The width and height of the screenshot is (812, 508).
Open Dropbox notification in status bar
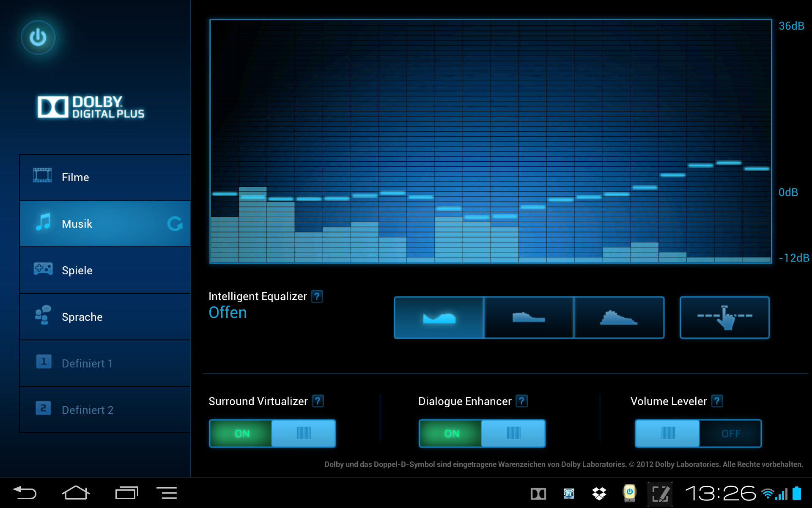[599, 493]
